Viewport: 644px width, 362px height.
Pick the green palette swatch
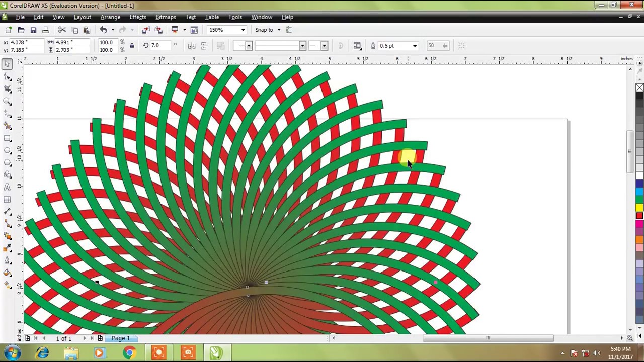click(639, 200)
